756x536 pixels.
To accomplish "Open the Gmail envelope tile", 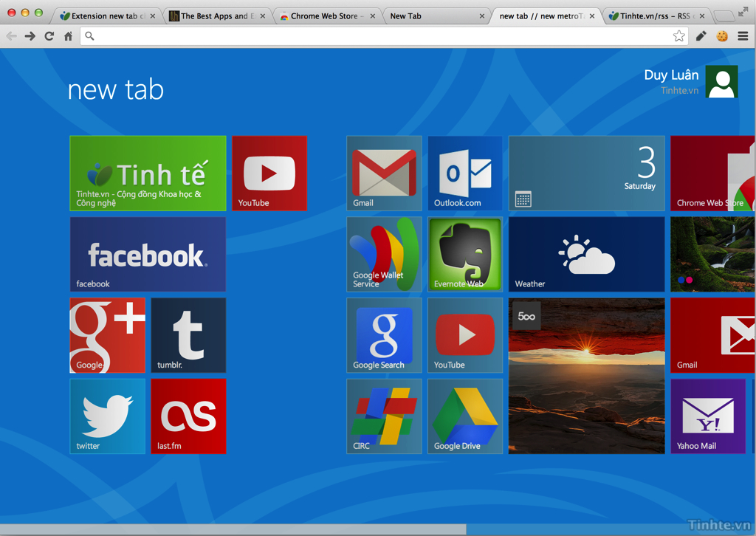I will (x=384, y=173).
